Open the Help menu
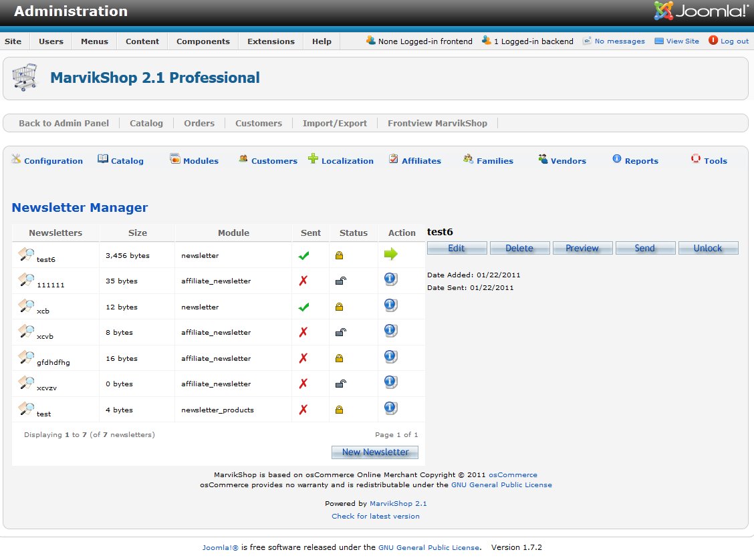 coord(322,41)
